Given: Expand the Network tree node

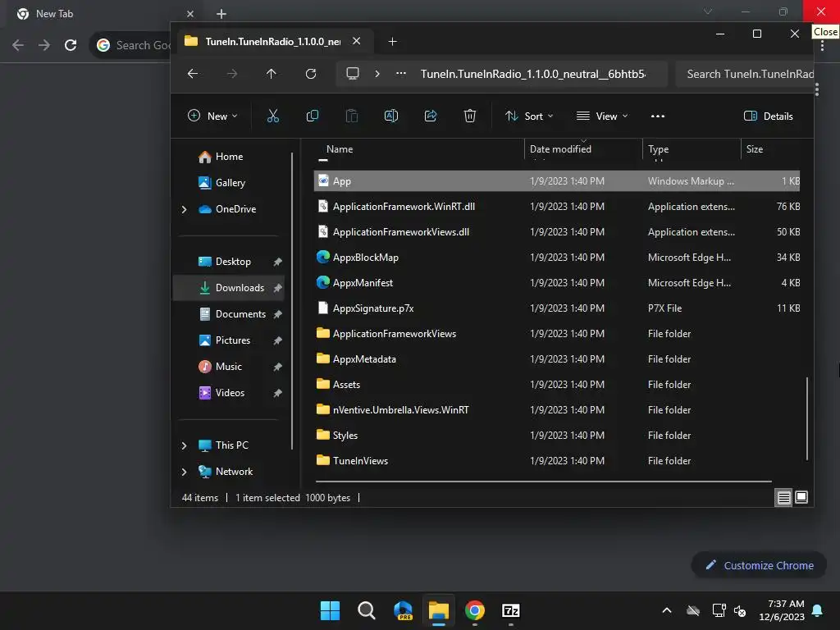Looking at the screenshot, I should click(x=185, y=472).
